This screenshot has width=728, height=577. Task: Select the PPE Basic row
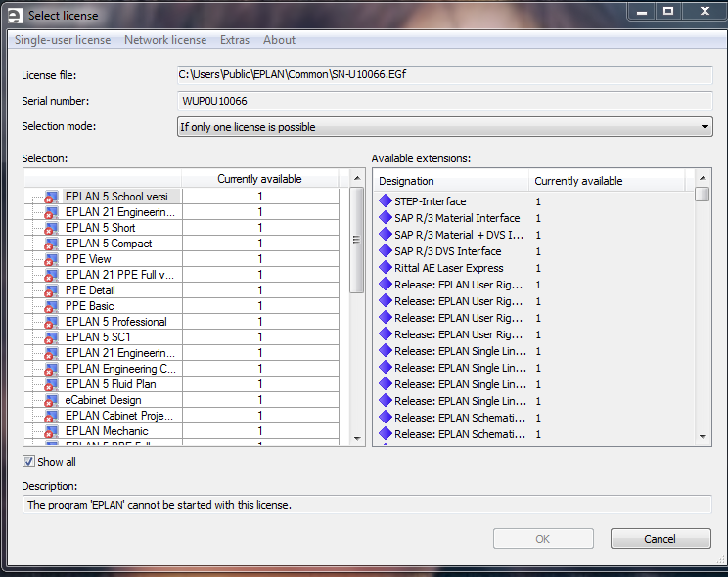[x=181, y=306]
